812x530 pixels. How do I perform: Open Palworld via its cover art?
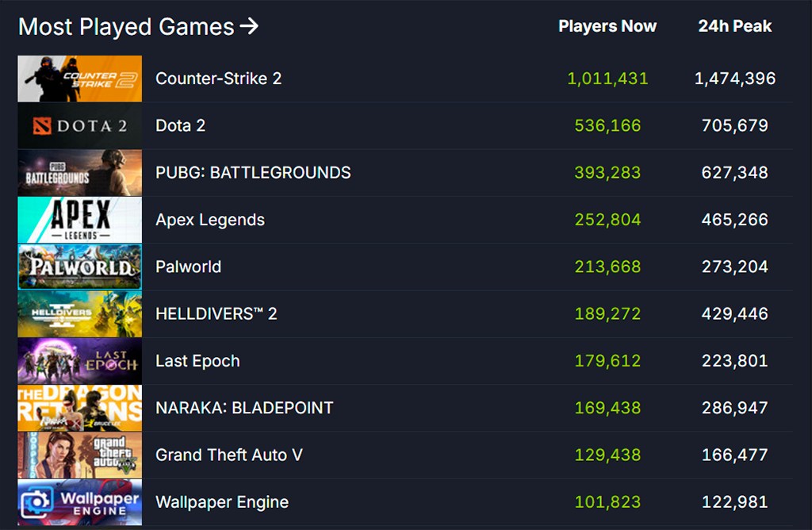coord(79,267)
